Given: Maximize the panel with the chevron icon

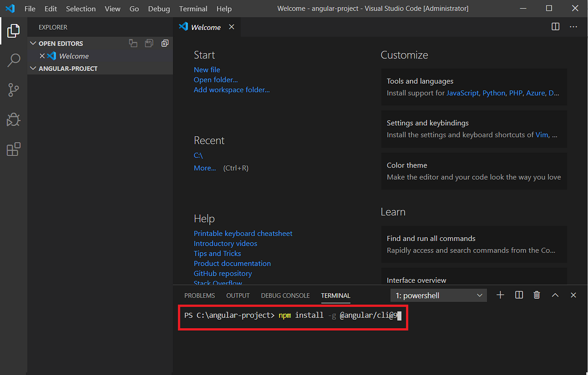Looking at the screenshot, I should [x=555, y=295].
